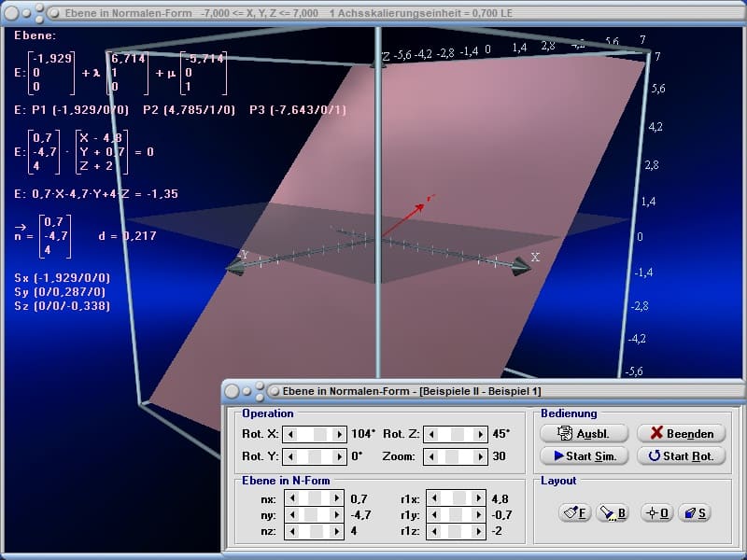Hide the panel with the Ausbl. button

(x=585, y=433)
